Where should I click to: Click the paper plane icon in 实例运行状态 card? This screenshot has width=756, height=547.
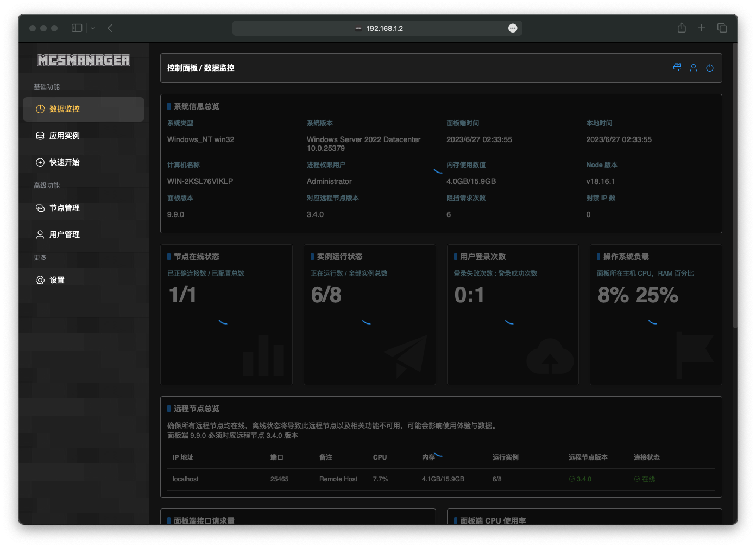pyautogui.click(x=406, y=357)
